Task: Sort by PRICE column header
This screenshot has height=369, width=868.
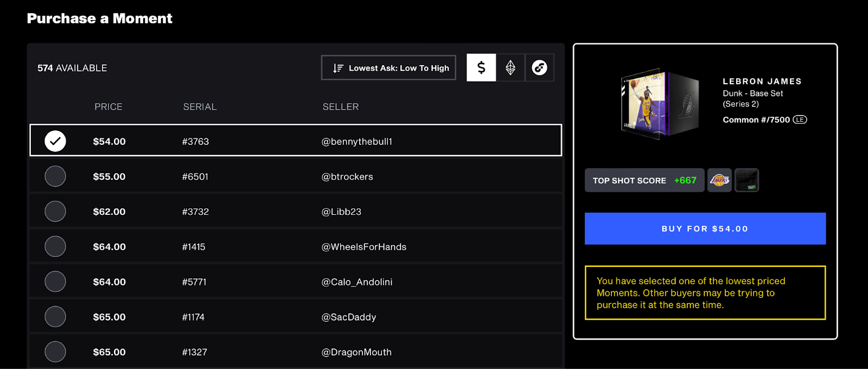Action: (108, 107)
